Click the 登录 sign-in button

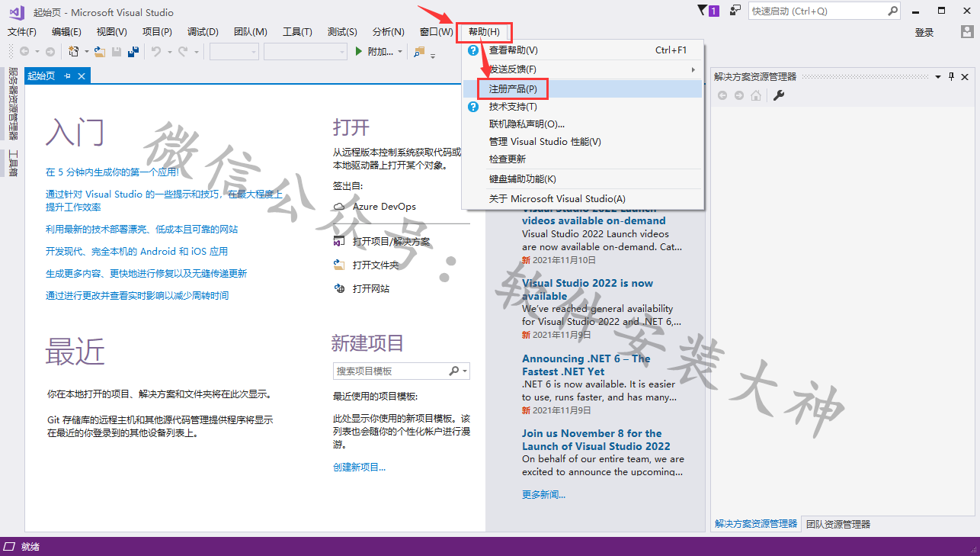coord(924,32)
